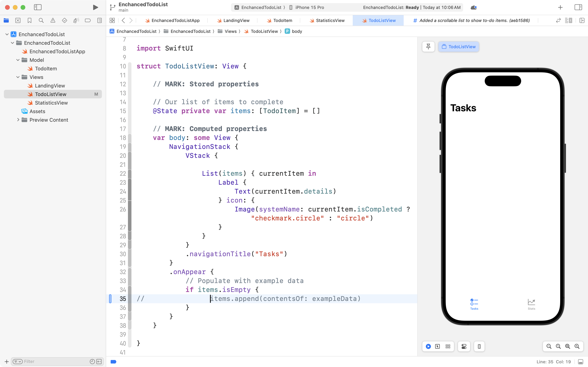
Task: Open the iPhone 15 Pro destination selector
Action: pyautogui.click(x=310, y=7)
